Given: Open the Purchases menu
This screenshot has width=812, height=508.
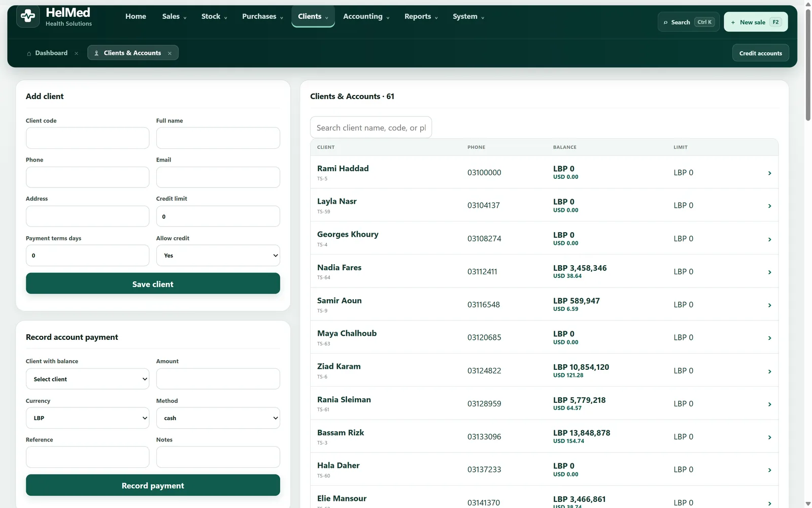Looking at the screenshot, I should pyautogui.click(x=262, y=16).
